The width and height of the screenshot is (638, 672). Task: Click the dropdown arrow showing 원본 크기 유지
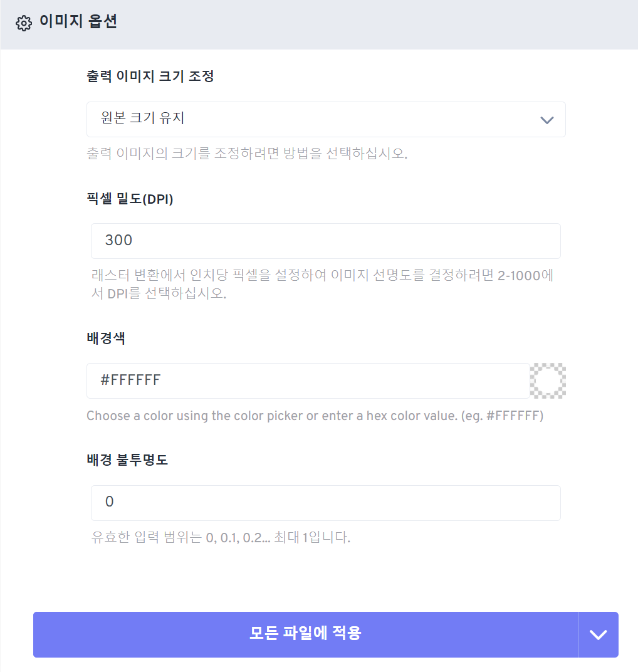[545, 119]
